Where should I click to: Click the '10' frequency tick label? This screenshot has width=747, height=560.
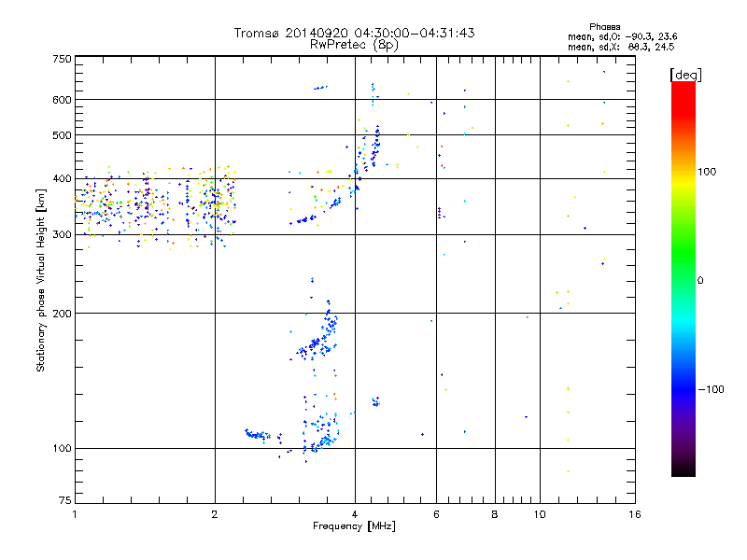tap(540, 514)
